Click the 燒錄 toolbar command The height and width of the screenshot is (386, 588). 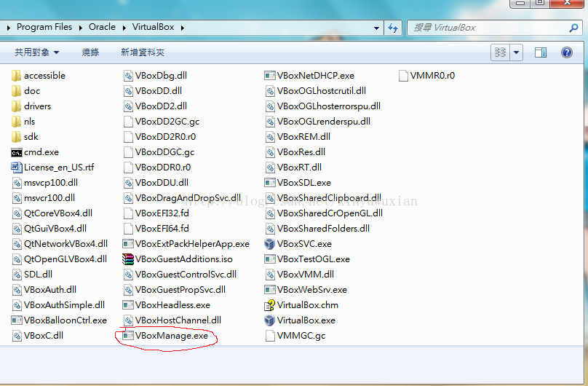tap(90, 52)
